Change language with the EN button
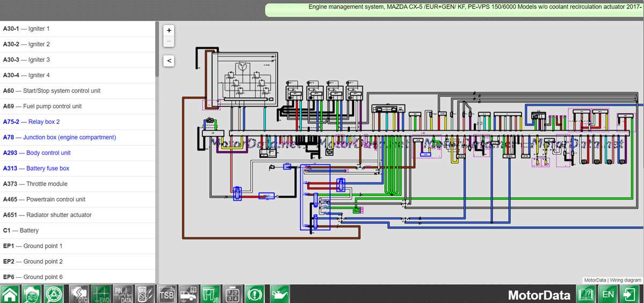644x303 pixels. (x=608, y=294)
